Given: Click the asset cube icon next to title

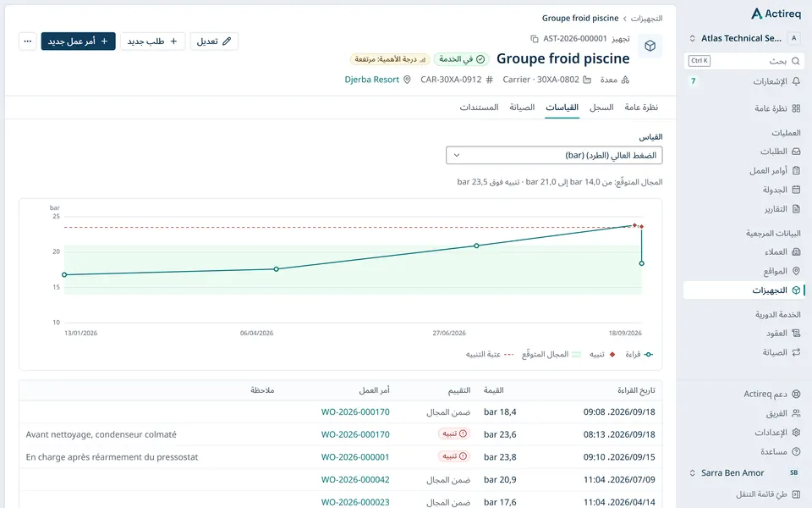Looking at the screenshot, I should pyautogui.click(x=650, y=46).
